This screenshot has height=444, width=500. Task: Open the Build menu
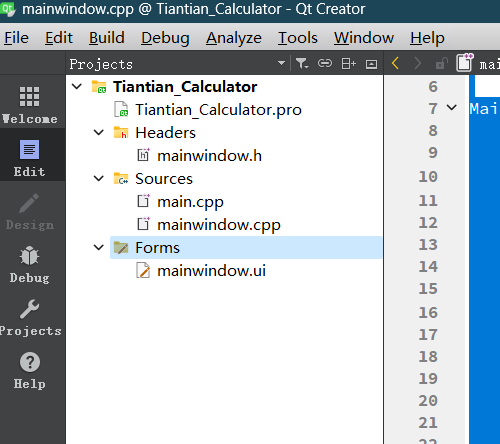pyautogui.click(x=107, y=37)
